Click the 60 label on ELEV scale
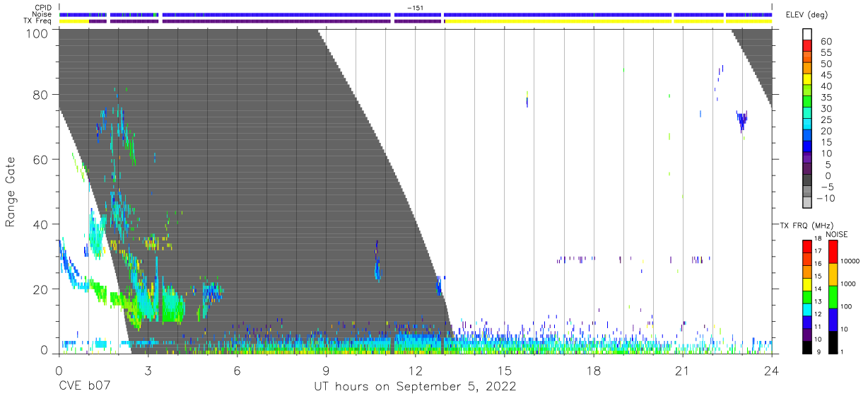 [825, 42]
